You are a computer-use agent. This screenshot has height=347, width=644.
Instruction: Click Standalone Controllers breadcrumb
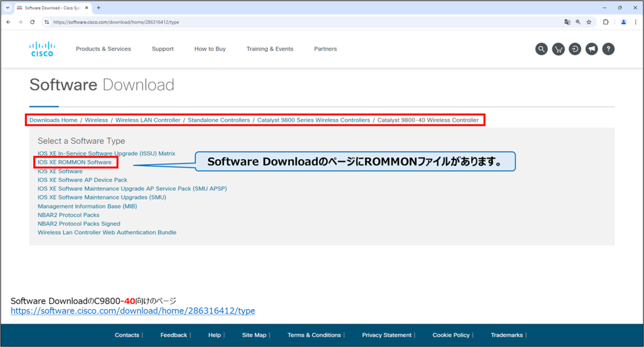click(218, 120)
